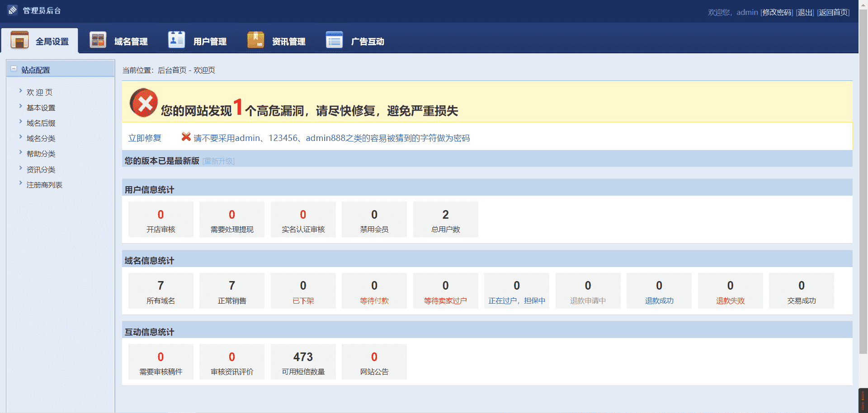Click the 用户管理 contact card icon

tap(176, 40)
